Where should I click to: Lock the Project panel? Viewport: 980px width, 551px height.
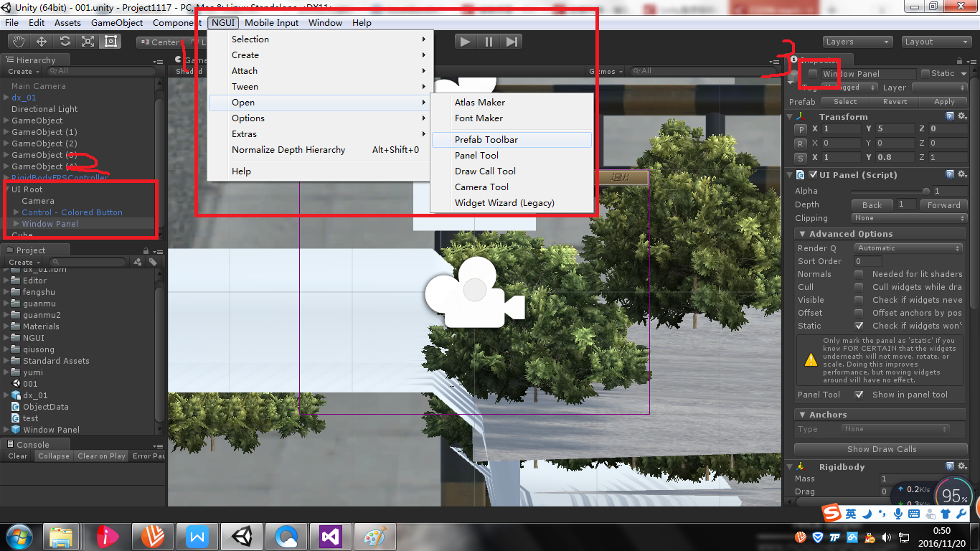[146, 251]
